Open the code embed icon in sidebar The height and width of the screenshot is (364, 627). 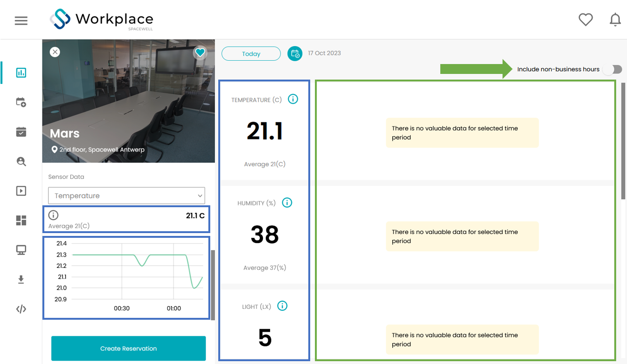pyautogui.click(x=21, y=309)
